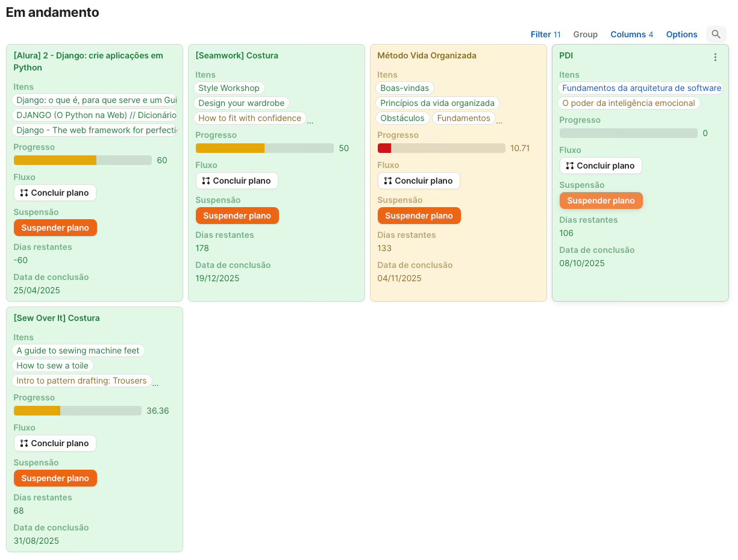Open the Options menu
Image resolution: width=738 pixels, height=560 pixels.
tap(681, 34)
